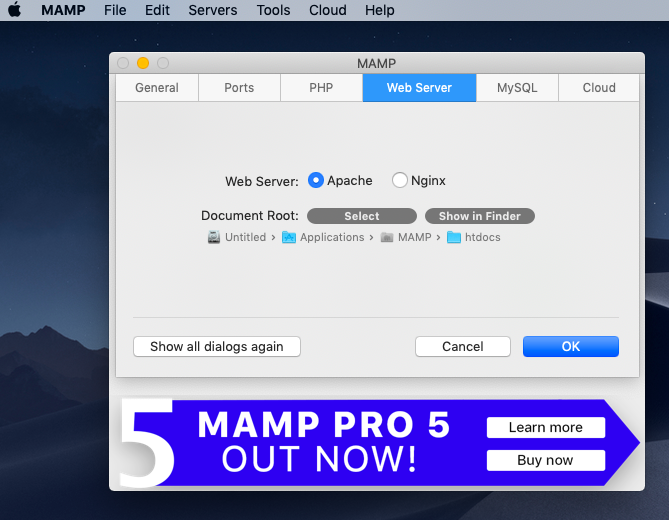This screenshot has height=520, width=669.
Task: Open the MySQL tab
Action: [517, 88]
